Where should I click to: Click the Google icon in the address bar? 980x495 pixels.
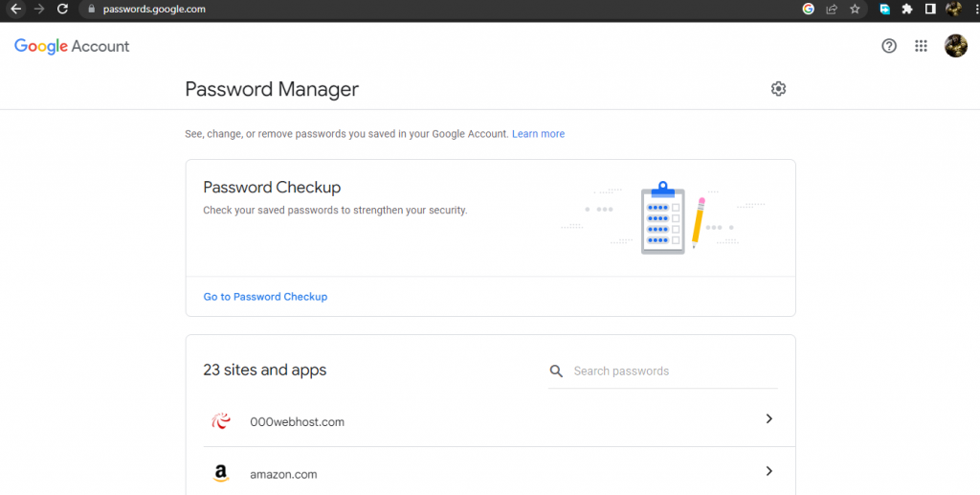[808, 9]
